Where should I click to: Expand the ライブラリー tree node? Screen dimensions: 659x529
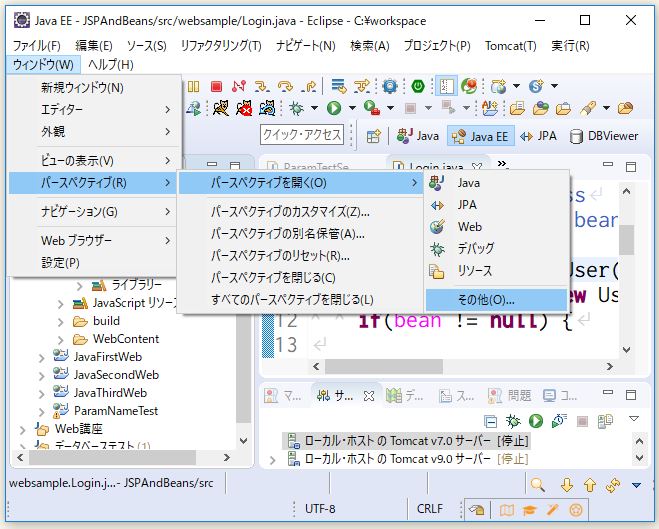(x=79, y=286)
